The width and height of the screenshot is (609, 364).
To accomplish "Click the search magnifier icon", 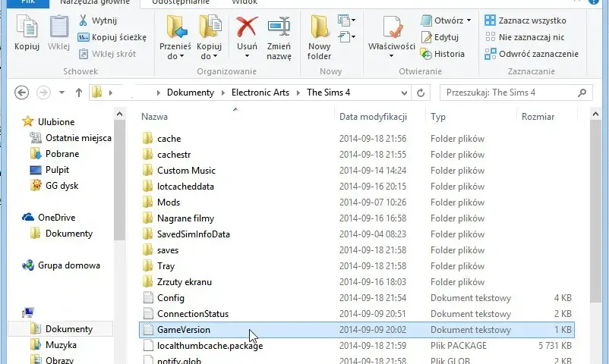I will tap(582, 93).
